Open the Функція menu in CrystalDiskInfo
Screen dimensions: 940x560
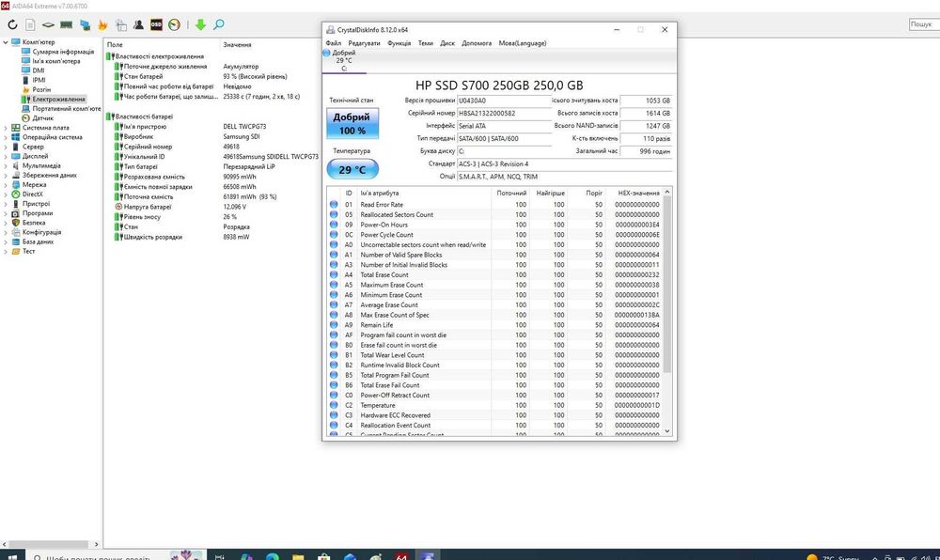tap(399, 43)
